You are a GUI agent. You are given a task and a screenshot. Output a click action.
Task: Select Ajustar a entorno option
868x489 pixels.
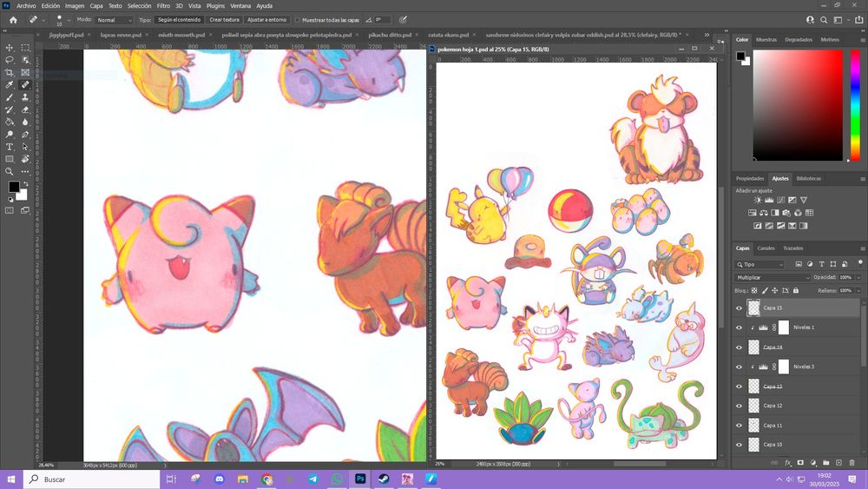(266, 20)
